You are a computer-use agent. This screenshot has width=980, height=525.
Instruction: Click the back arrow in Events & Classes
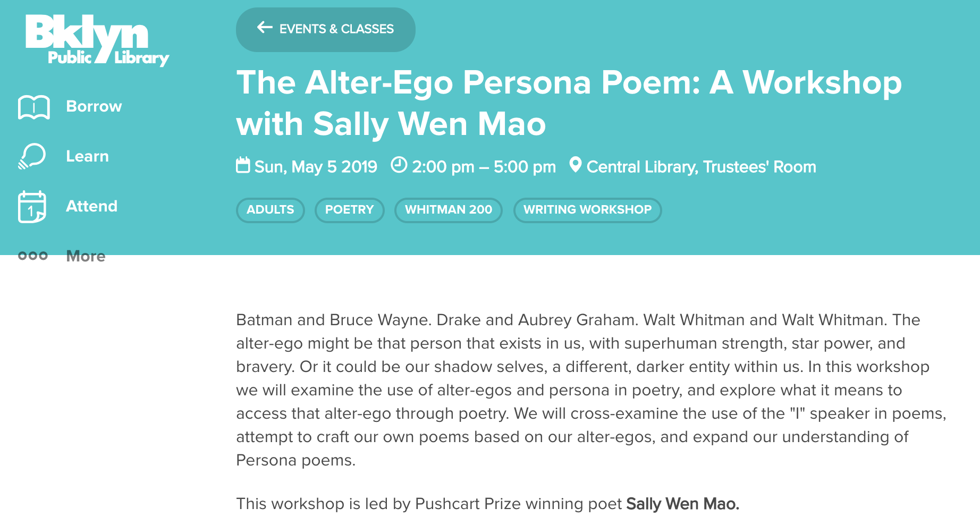point(265,28)
